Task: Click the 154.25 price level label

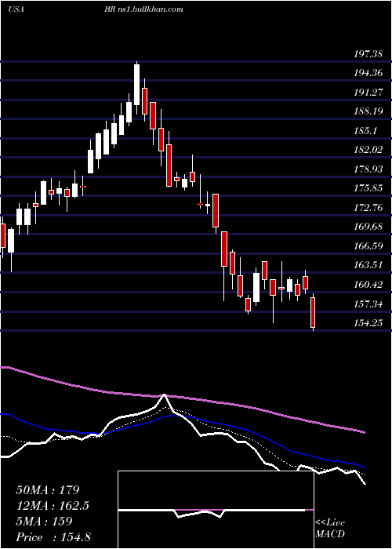Action: [x=368, y=322]
